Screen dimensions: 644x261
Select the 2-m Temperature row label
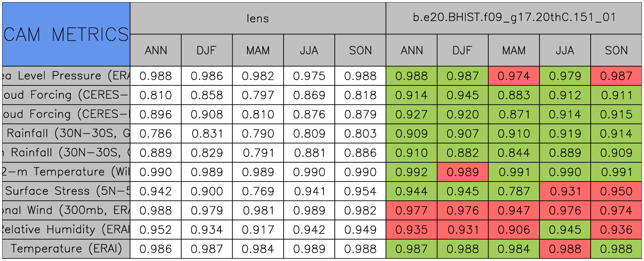pos(66,172)
